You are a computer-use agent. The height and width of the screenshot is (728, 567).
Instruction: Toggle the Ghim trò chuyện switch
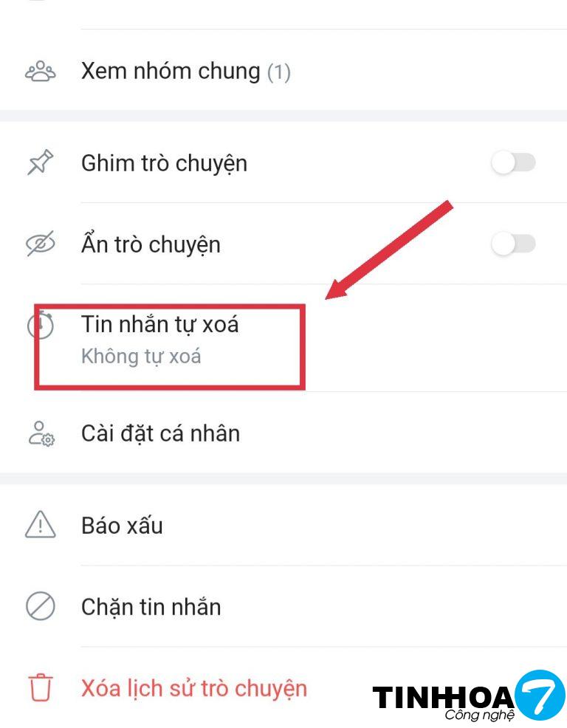pos(514,162)
